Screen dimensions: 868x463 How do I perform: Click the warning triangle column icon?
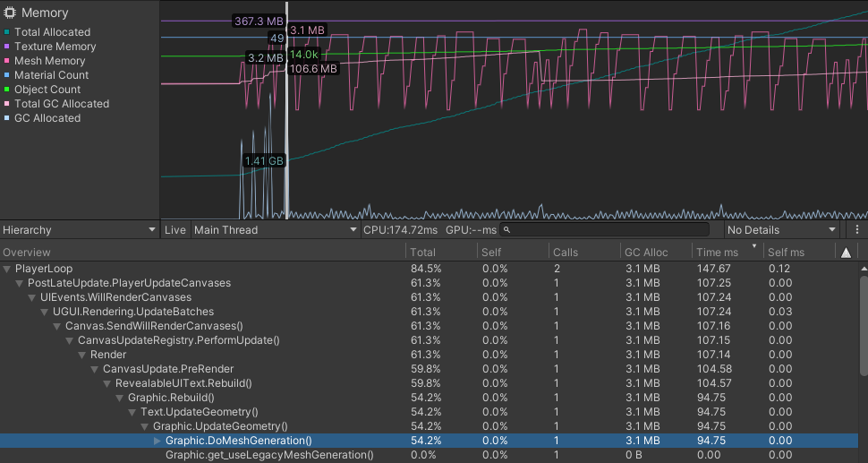(x=846, y=253)
